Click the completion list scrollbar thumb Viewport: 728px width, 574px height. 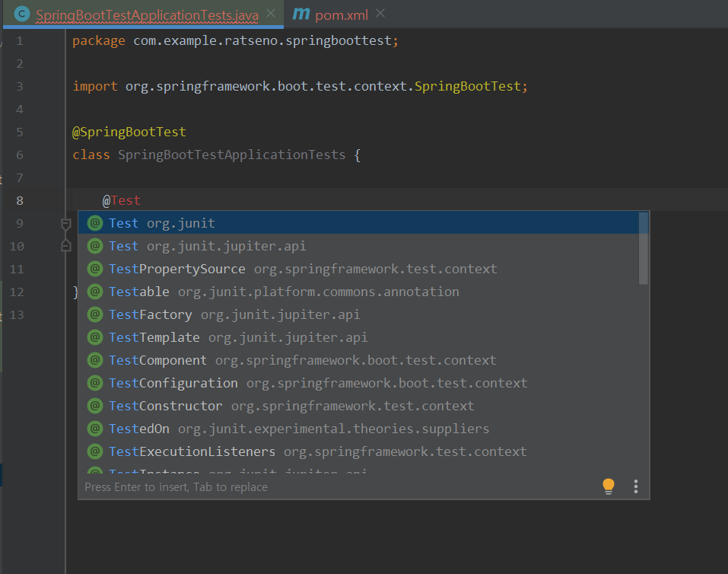(x=643, y=248)
